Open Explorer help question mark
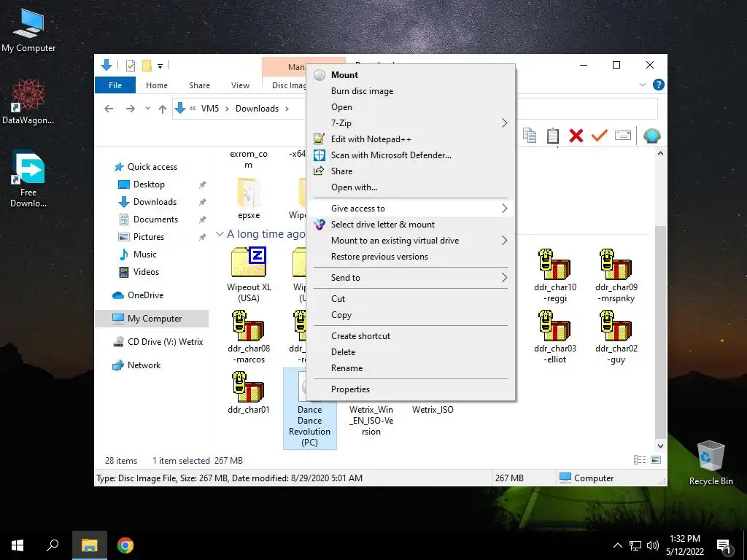Screen dimensions: 747x560 tap(659, 85)
